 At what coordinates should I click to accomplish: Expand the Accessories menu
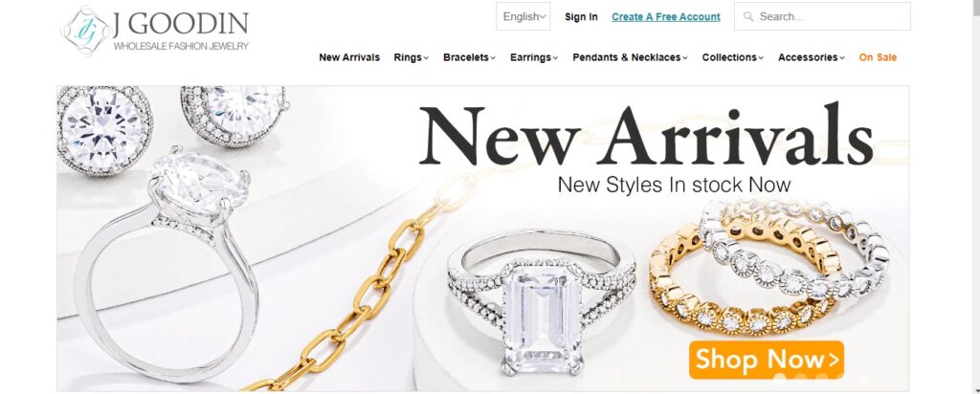pos(811,57)
